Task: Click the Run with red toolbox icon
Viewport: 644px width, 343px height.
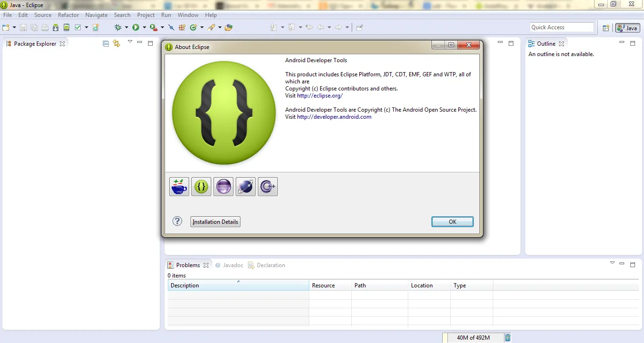Action: 153,27
